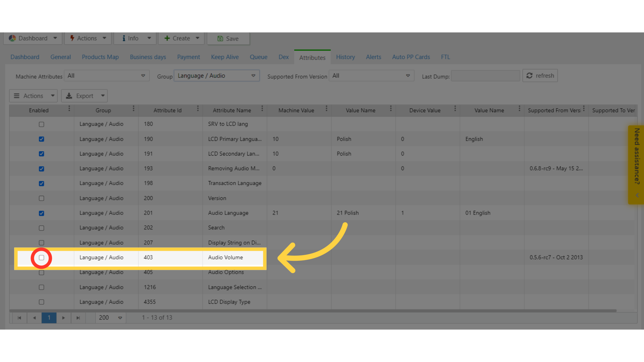Switch to the Business days tab

(148, 57)
